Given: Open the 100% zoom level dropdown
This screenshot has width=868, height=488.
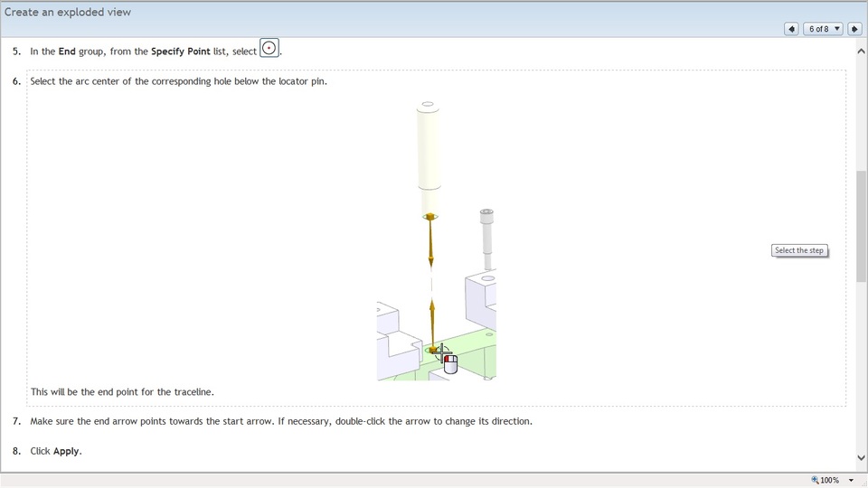Looking at the screenshot, I should coord(851,480).
